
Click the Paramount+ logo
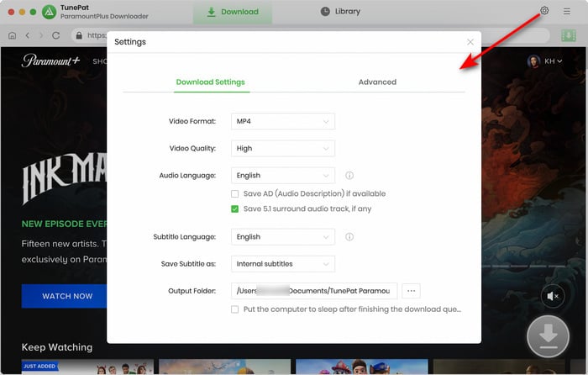pos(50,61)
